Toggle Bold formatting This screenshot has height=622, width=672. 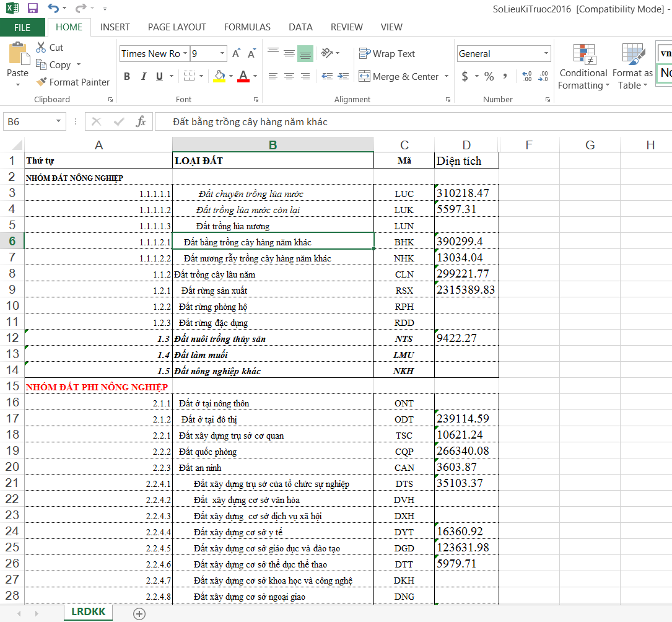[x=127, y=76]
